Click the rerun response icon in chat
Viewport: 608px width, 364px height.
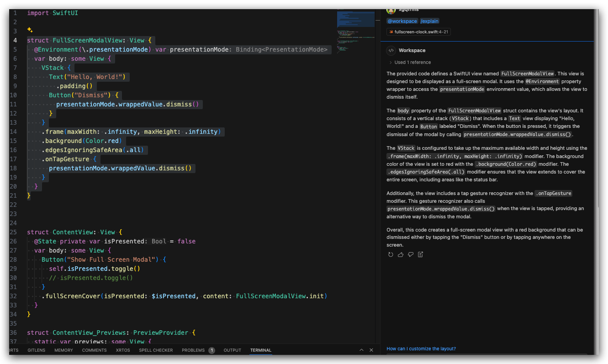(x=391, y=254)
